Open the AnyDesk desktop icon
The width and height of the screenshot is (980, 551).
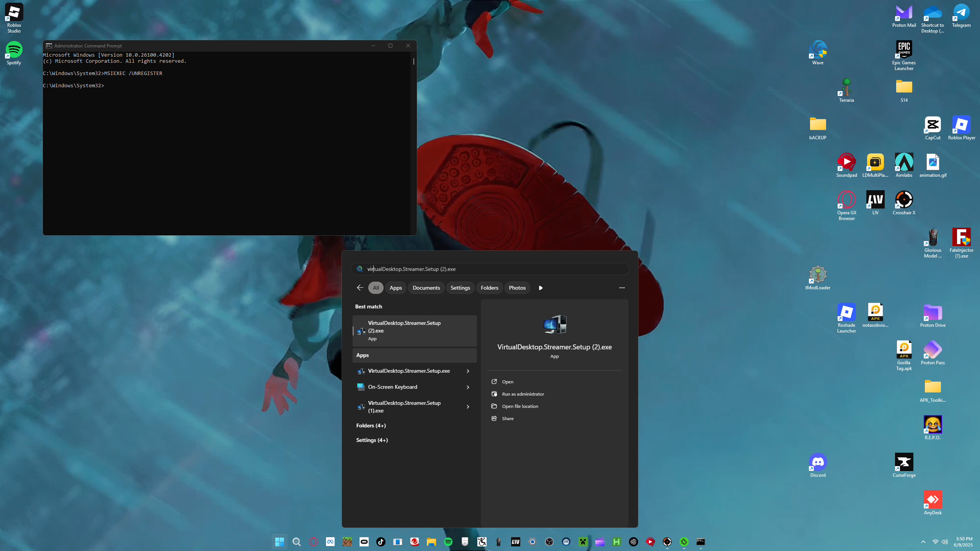(x=933, y=502)
